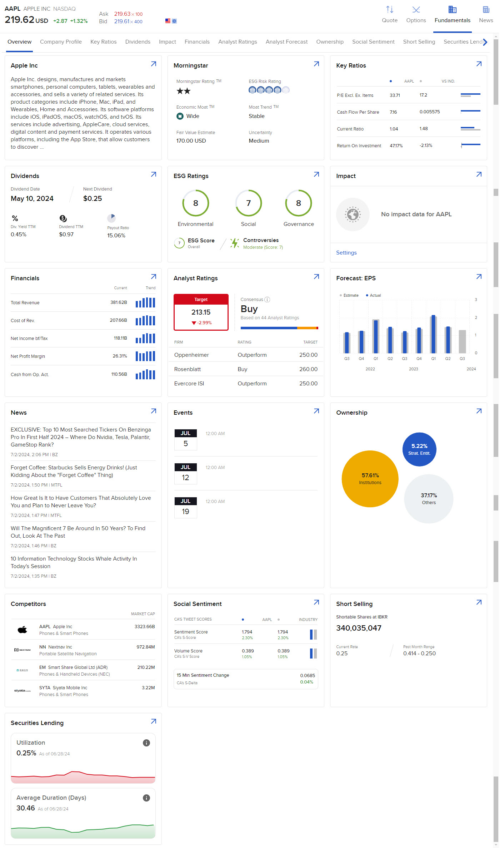Click the Consensus info icon

point(267,300)
